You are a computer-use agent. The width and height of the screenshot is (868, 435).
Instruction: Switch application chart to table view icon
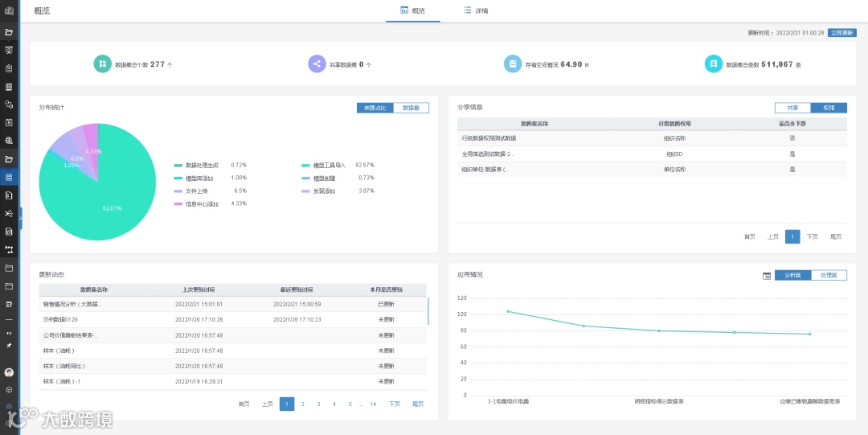pos(767,276)
